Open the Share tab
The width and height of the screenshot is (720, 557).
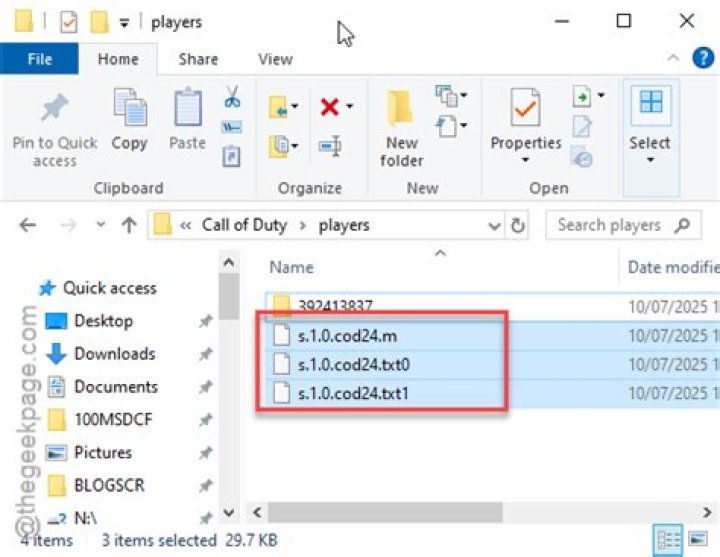click(x=198, y=59)
